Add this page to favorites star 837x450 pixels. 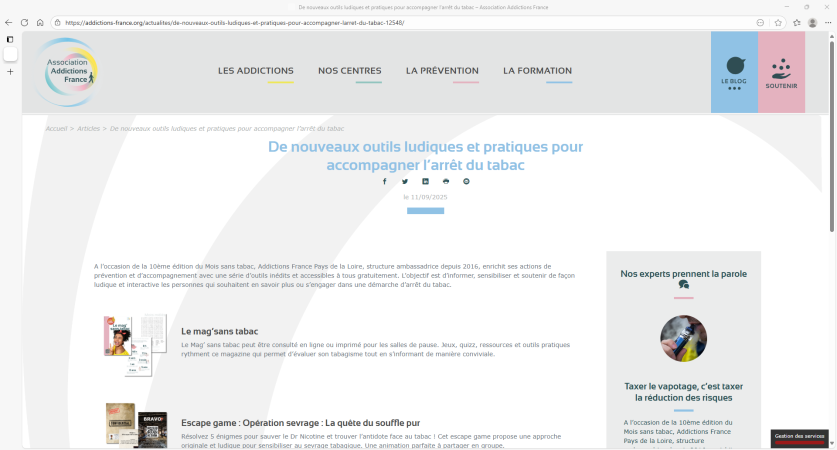pos(778,22)
